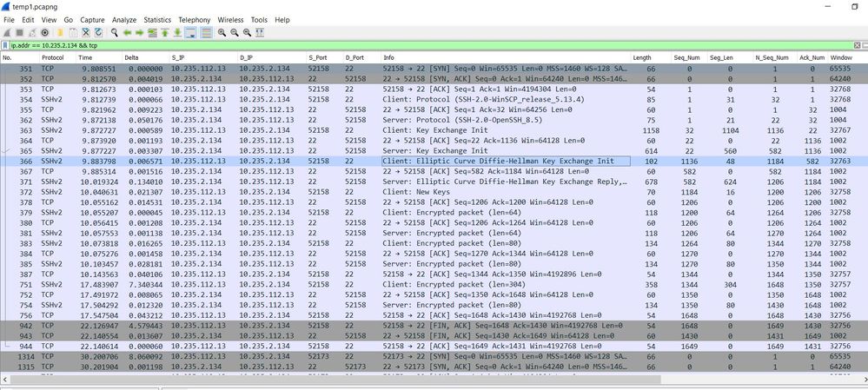The image size is (868, 390).
Task: Open the Capture menu
Action: click(x=92, y=20)
